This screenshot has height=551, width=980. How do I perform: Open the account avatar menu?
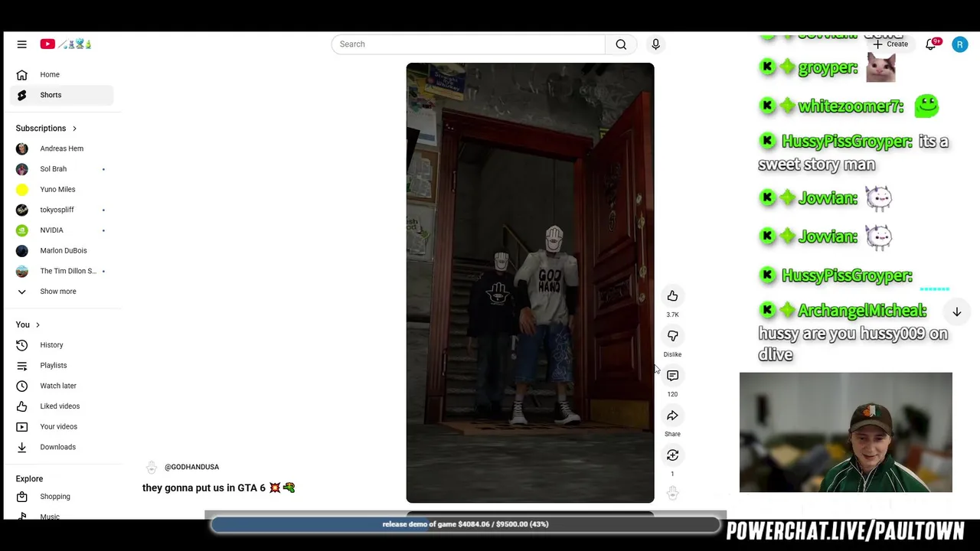pos(959,44)
